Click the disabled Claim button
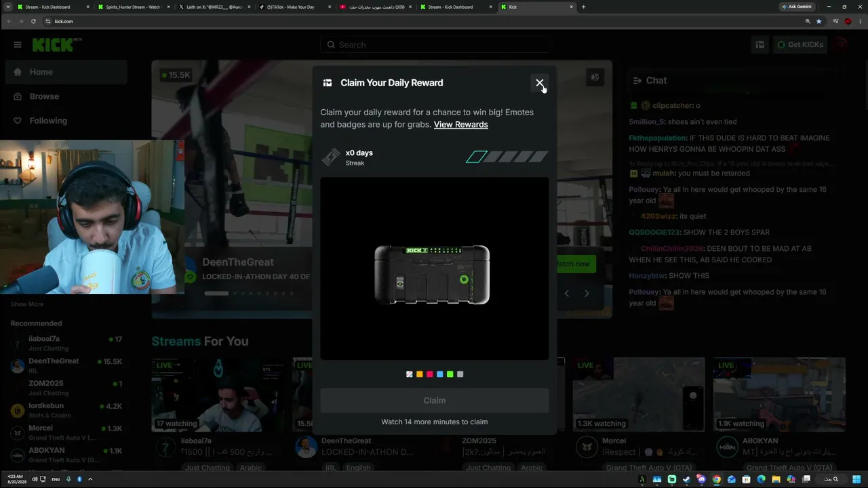This screenshot has width=868, height=488. click(x=435, y=401)
